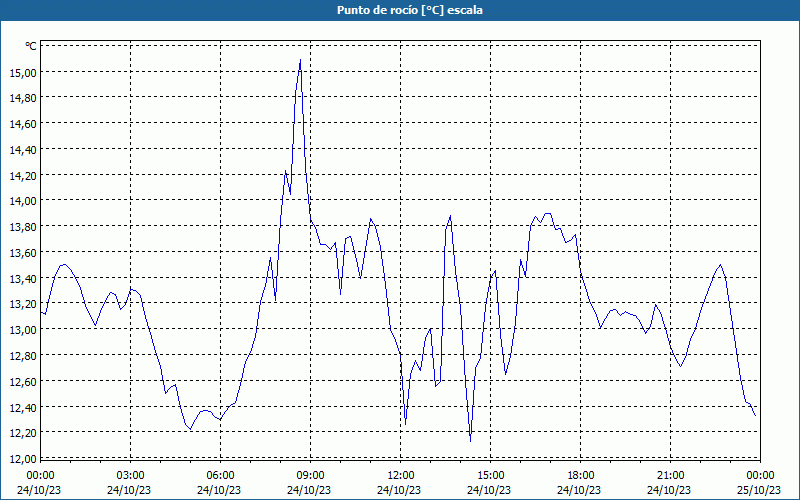Screen dimensions: 800x500
Task: Select the 14,80 y-axis value
Action: click(x=23, y=98)
